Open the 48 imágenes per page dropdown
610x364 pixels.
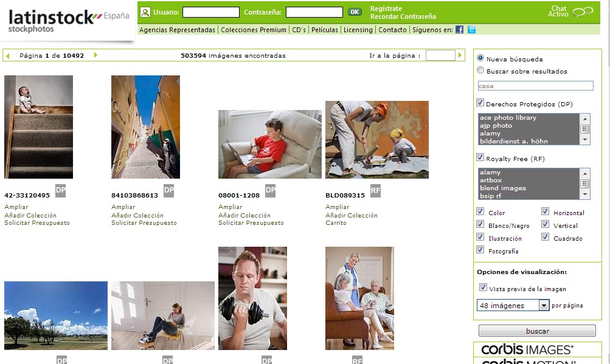[513, 305]
